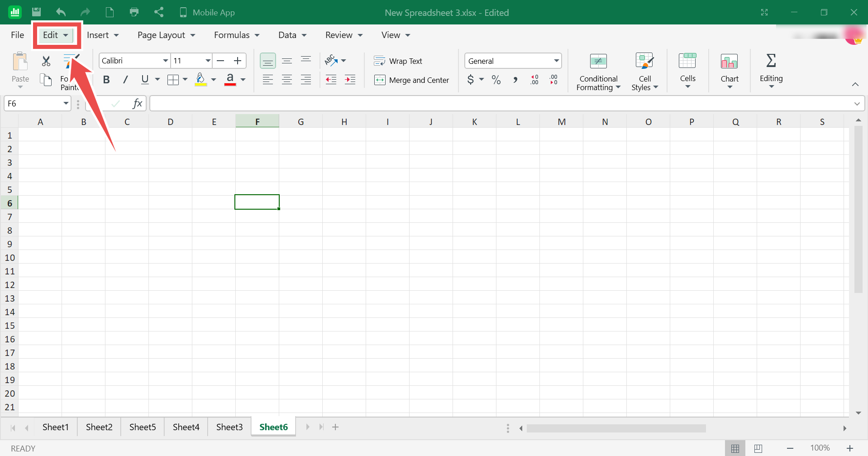The height and width of the screenshot is (456, 868).
Task: Click Merge and Center
Action: 411,80
